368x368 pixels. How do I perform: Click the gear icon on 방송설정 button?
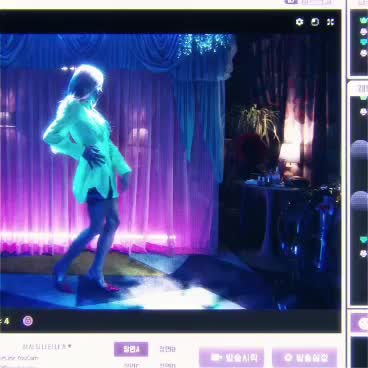(x=288, y=358)
